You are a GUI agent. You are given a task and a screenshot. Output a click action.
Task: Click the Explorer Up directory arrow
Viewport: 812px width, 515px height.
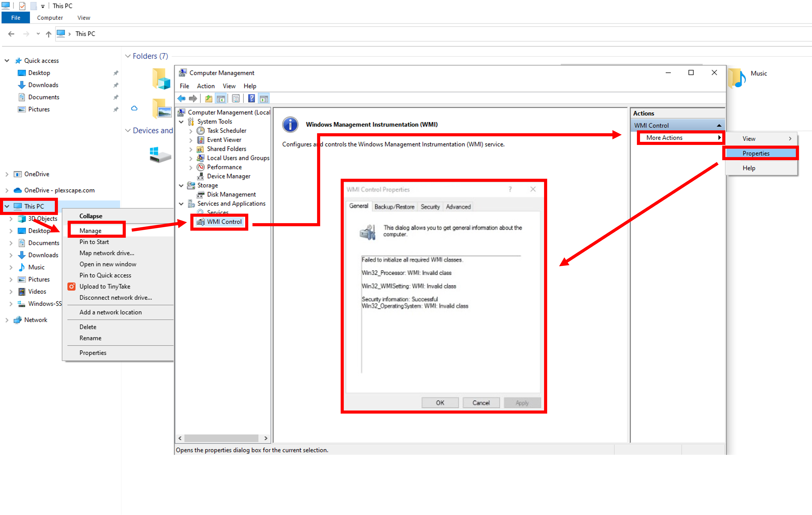(49, 34)
